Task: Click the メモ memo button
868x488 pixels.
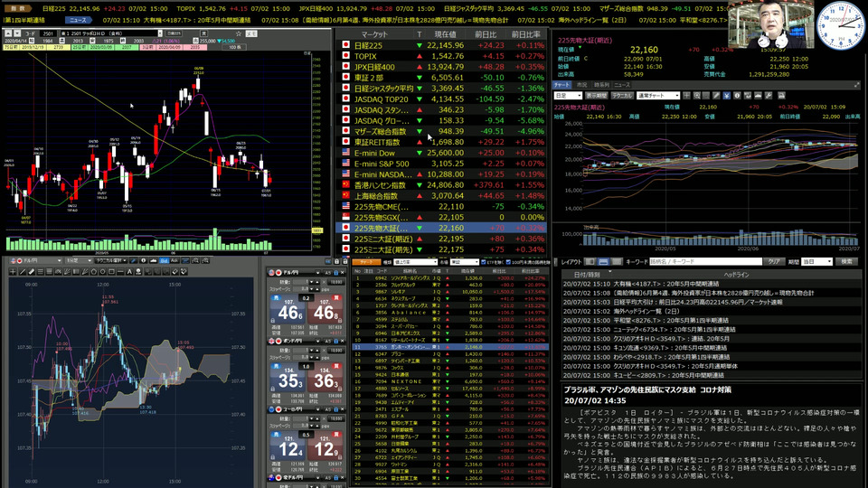Action: (251, 33)
